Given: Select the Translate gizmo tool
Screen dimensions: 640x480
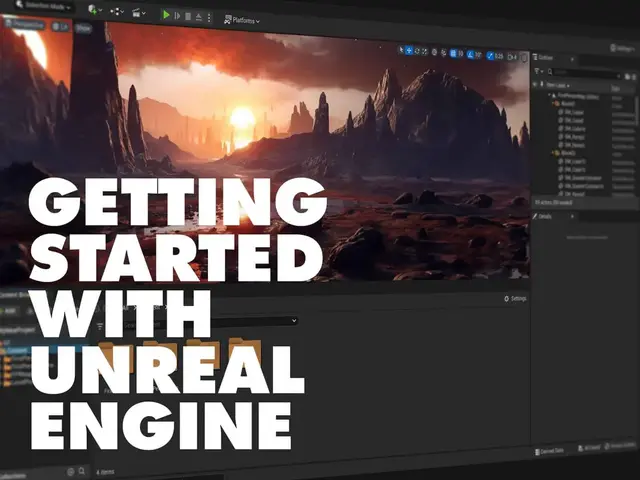Looking at the screenshot, I should point(409,51).
